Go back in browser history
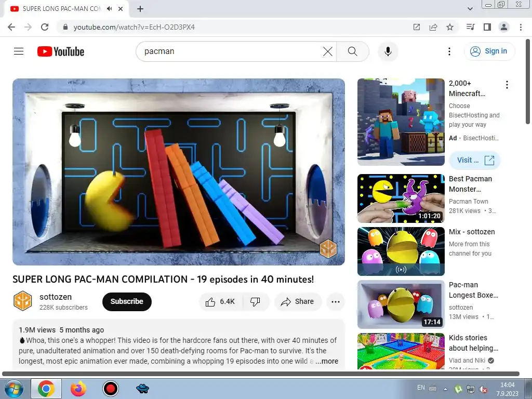The height and width of the screenshot is (399, 532). 11,27
